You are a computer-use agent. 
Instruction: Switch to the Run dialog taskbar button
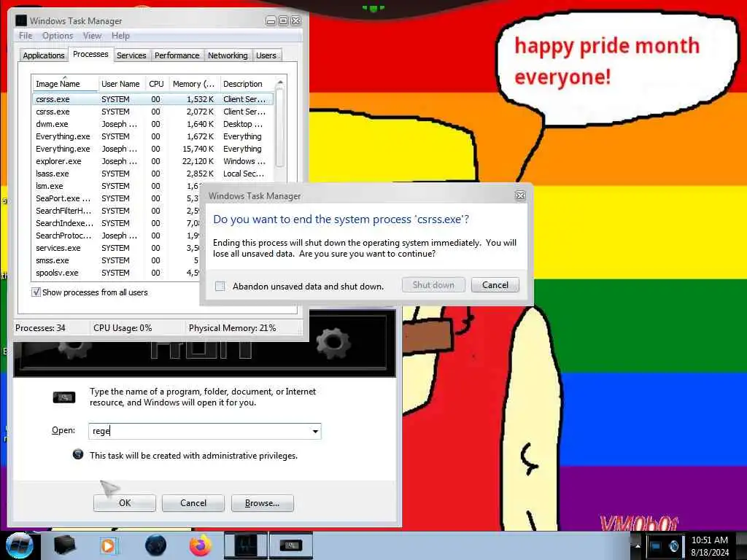290,545
